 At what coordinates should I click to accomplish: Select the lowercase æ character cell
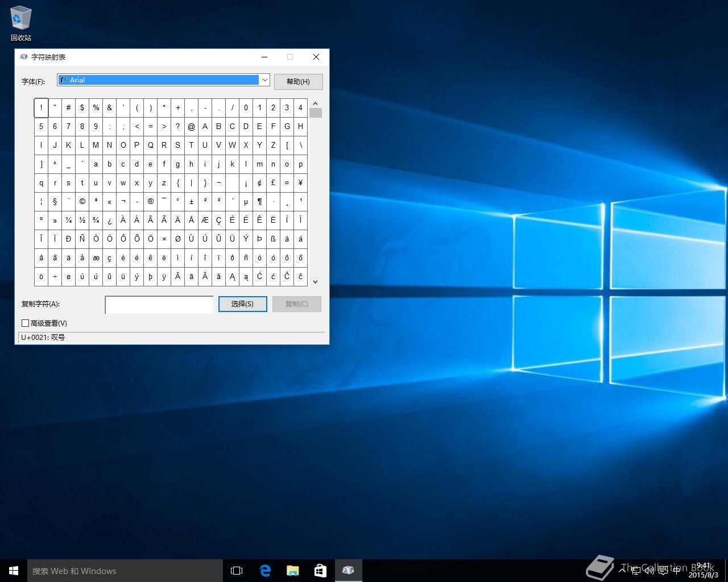point(96,257)
